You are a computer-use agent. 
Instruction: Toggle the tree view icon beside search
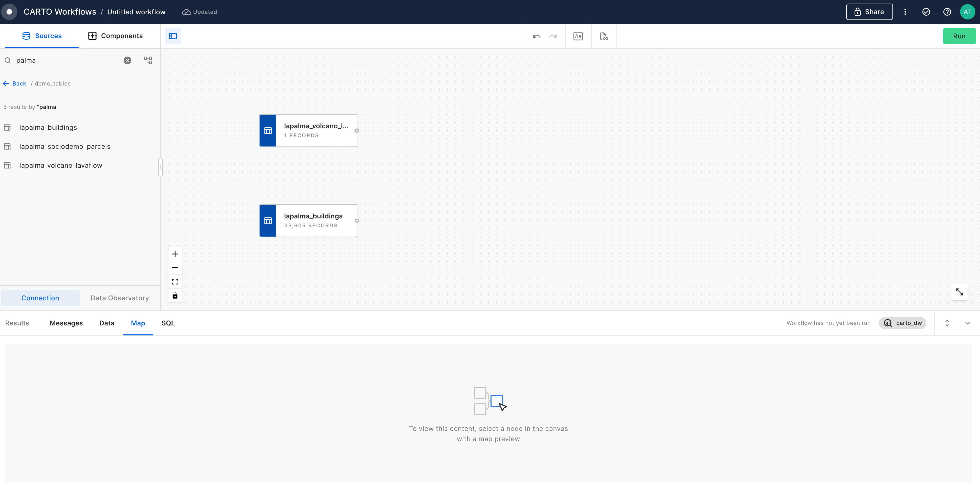(x=148, y=60)
